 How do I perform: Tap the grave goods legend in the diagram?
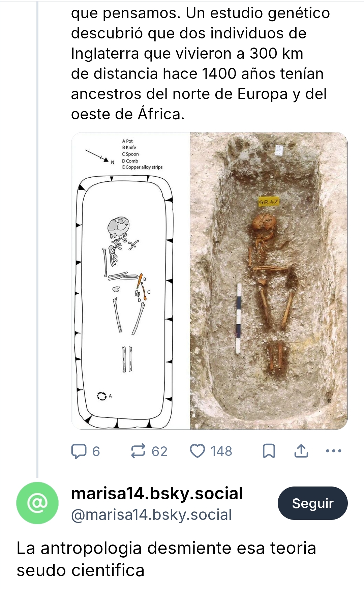(x=142, y=154)
